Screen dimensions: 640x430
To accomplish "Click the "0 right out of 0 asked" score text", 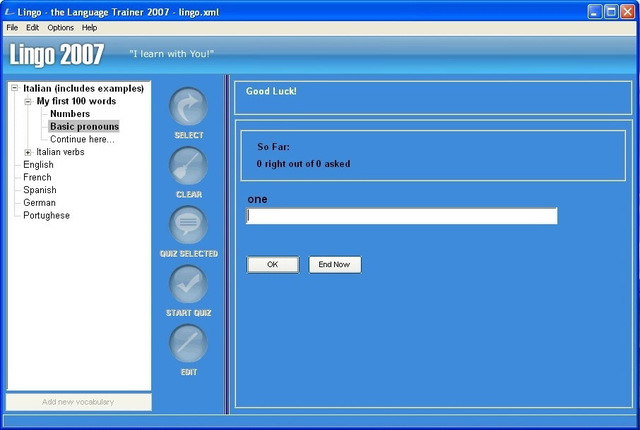I will [303, 164].
